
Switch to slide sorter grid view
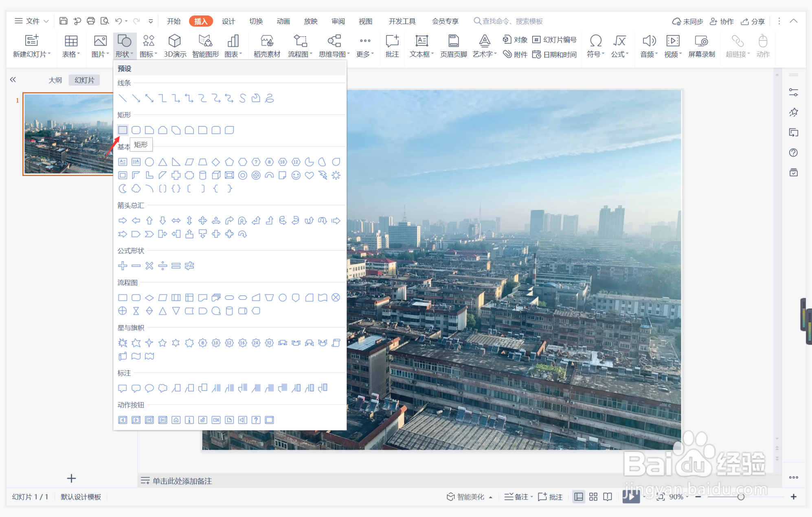click(593, 497)
